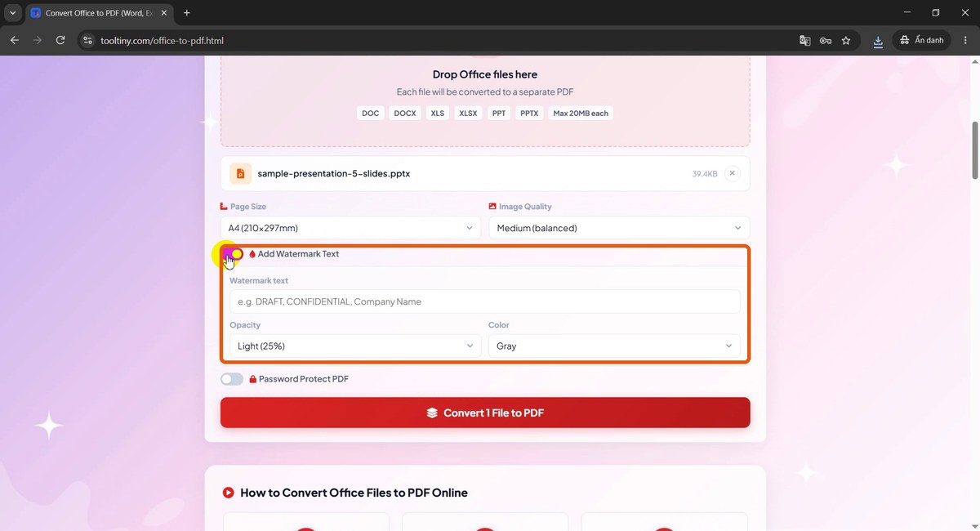Click the page's vertical scrollbar thumb
This screenshot has height=531, width=980.
coord(974,150)
